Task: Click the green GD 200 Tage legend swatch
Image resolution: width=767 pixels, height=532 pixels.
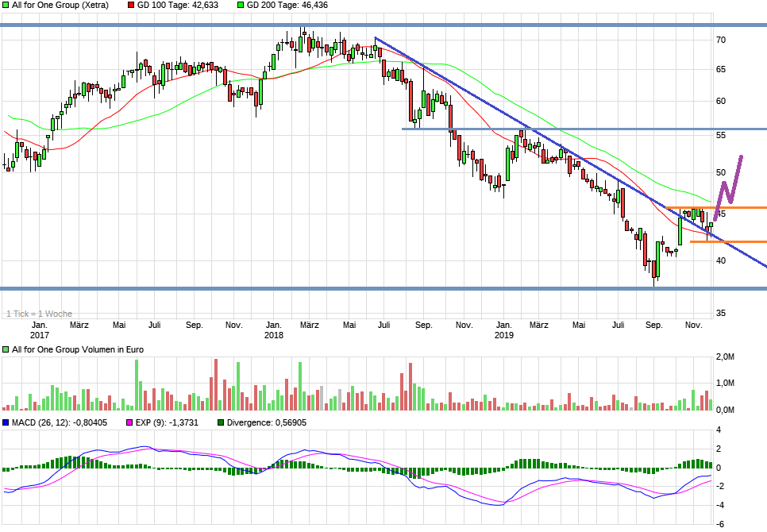Action: 241,6
